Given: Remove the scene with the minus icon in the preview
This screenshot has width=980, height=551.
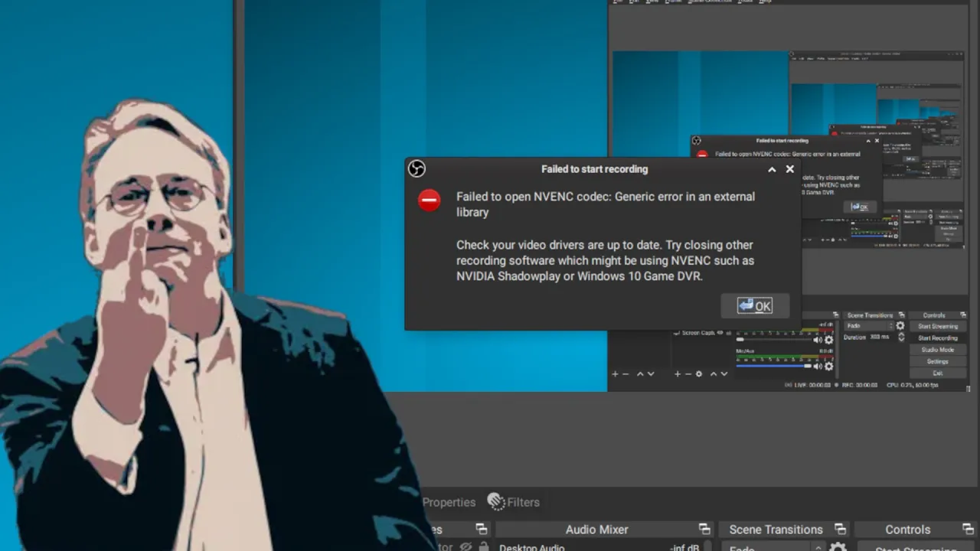Looking at the screenshot, I should [x=626, y=374].
